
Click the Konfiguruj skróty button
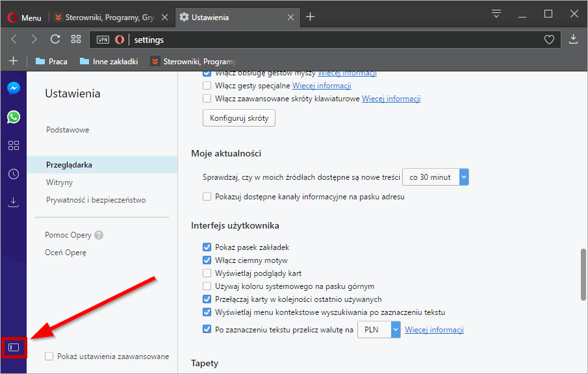pyautogui.click(x=239, y=118)
